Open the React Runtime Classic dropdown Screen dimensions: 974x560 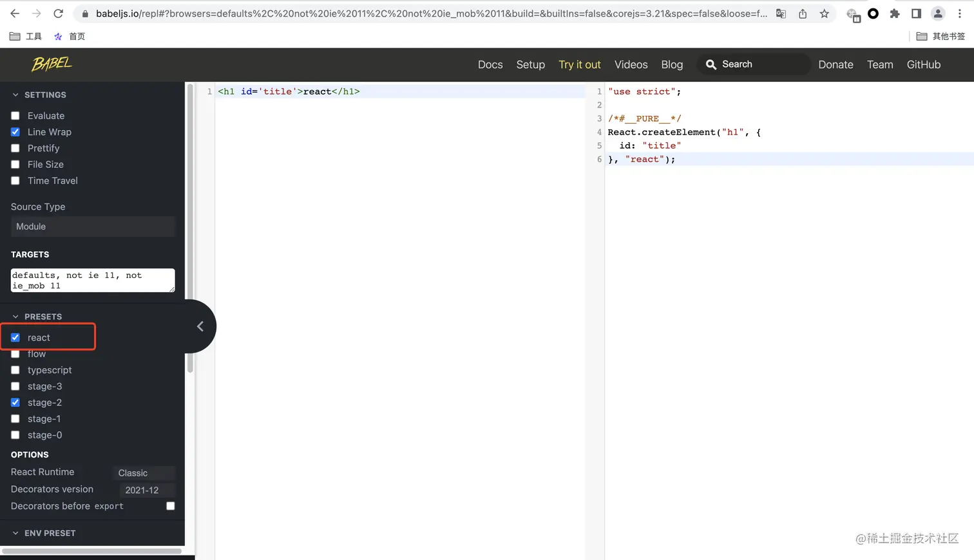[x=144, y=473]
